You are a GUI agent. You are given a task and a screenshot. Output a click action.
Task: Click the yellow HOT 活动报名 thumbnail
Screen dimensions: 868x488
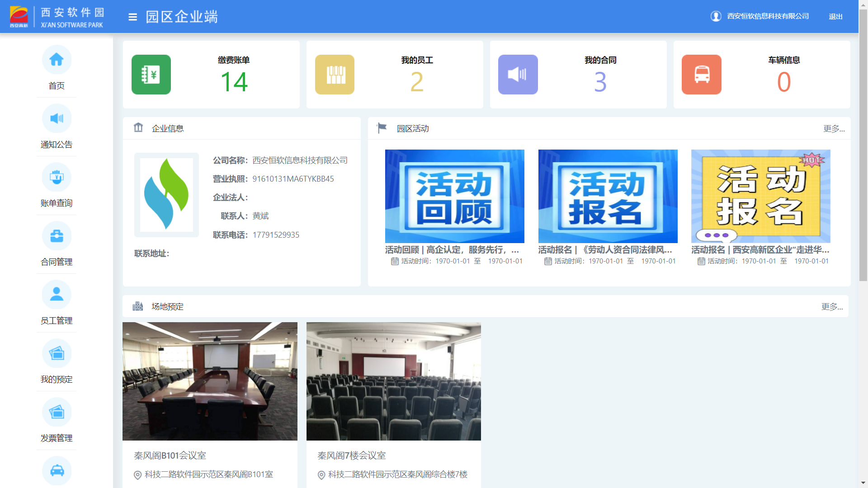761,196
